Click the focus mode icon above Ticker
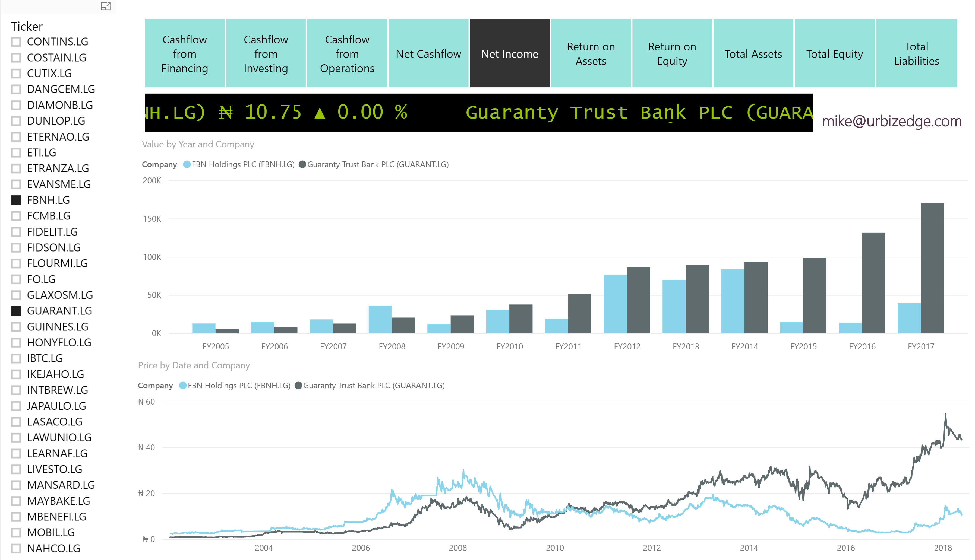This screenshot has height=560, width=975. coord(105,6)
